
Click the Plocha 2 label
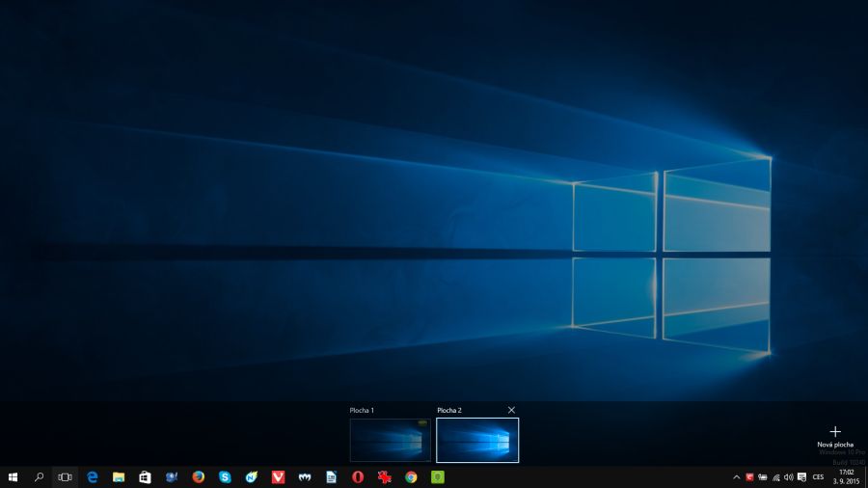[449, 410]
